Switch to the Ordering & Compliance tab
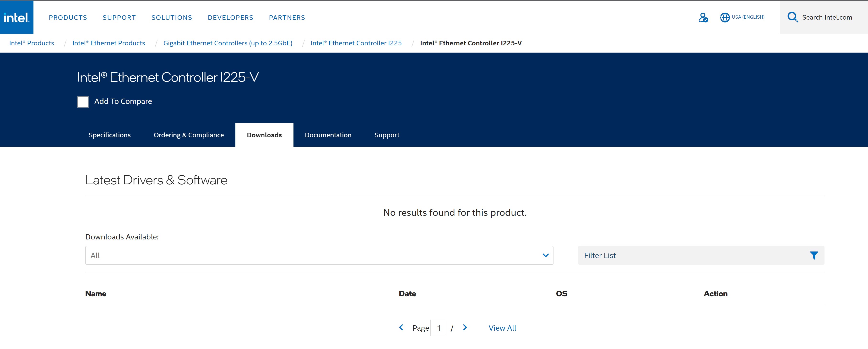 pos(188,135)
